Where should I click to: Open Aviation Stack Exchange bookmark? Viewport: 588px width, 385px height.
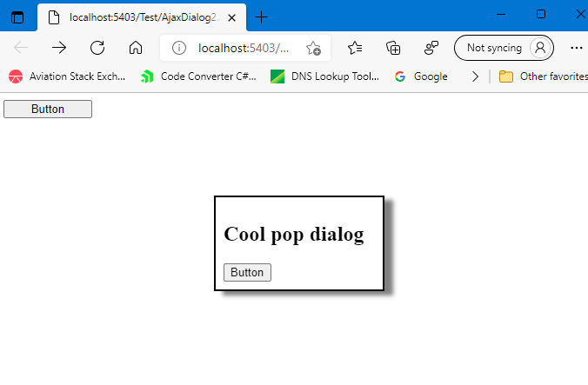pos(67,76)
